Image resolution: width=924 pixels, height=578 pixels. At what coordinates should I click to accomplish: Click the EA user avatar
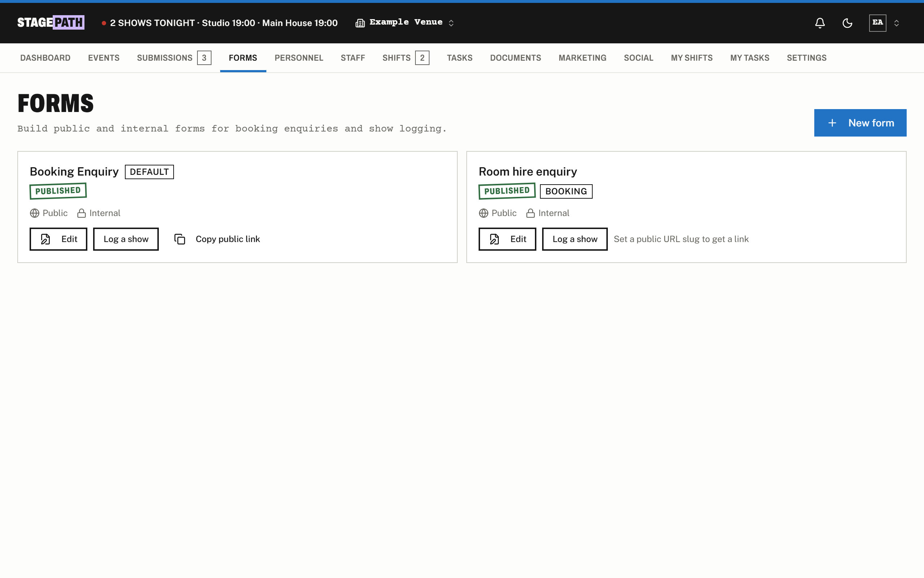tap(877, 23)
